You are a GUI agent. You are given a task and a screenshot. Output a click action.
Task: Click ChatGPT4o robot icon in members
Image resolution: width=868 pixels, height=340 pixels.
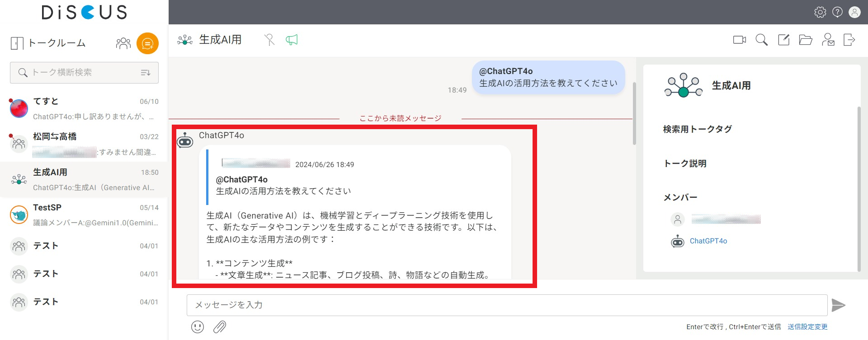click(x=678, y=241)
